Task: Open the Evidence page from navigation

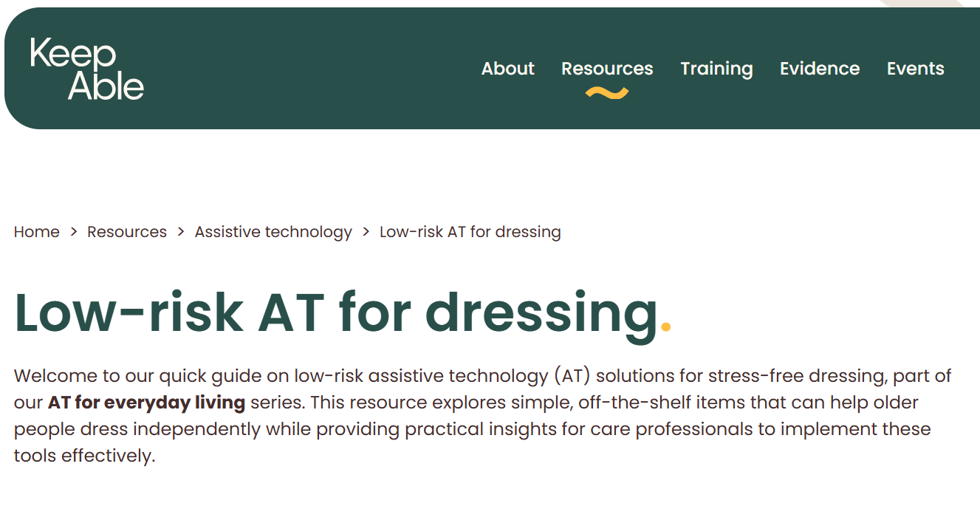Action: coord(819,68)
